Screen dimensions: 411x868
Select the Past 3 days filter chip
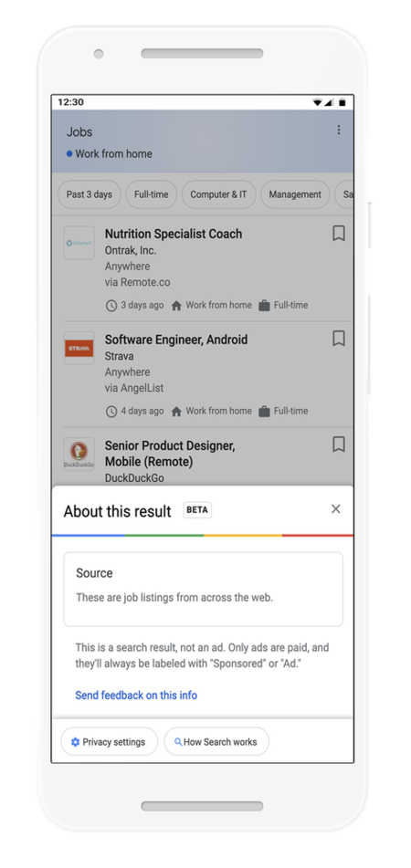[x=90, y=194]
